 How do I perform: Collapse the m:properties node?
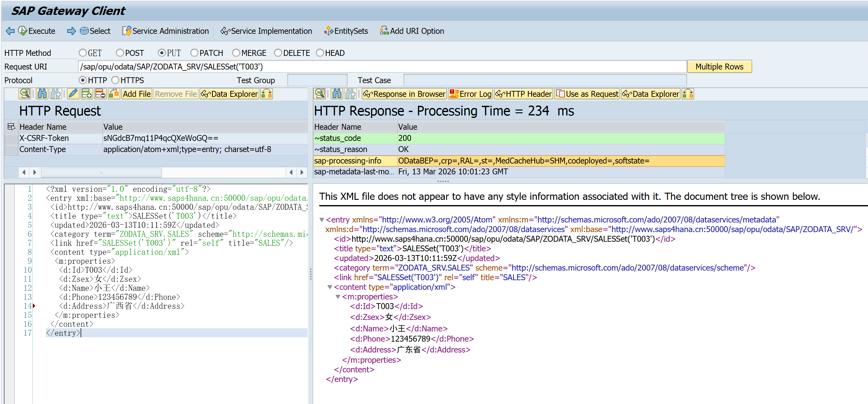[338, 297]
